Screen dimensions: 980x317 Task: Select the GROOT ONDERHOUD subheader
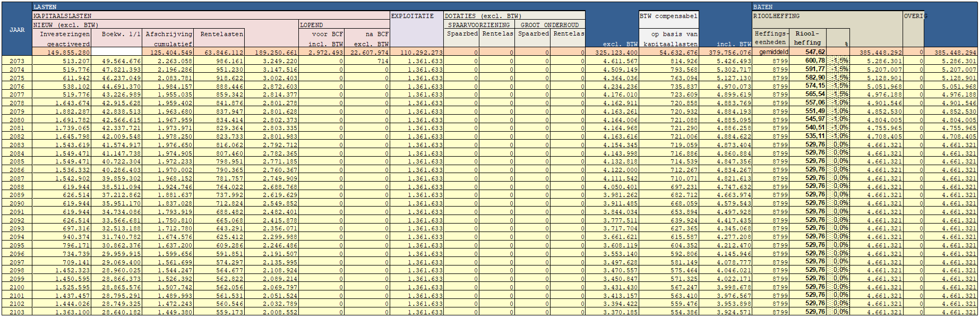tap(549, 25)
